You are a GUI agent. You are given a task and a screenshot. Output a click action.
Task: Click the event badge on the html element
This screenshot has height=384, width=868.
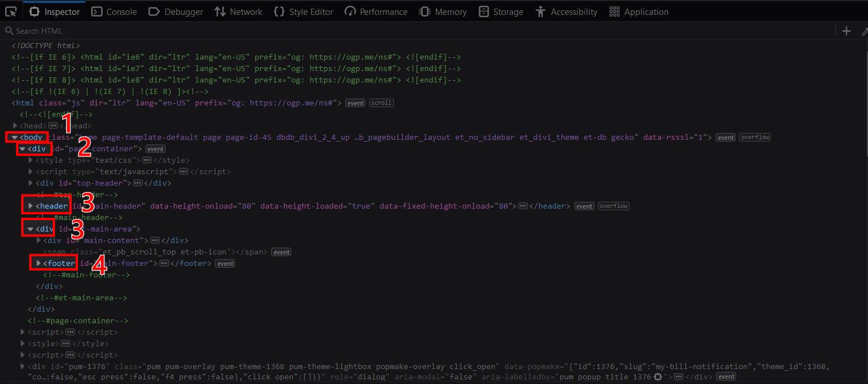click(355, 103)
